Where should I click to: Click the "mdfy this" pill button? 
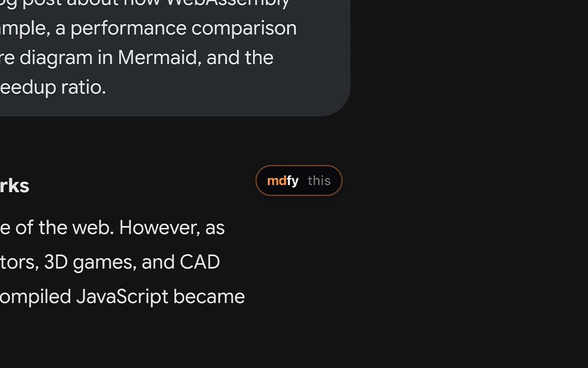[299, 180]
